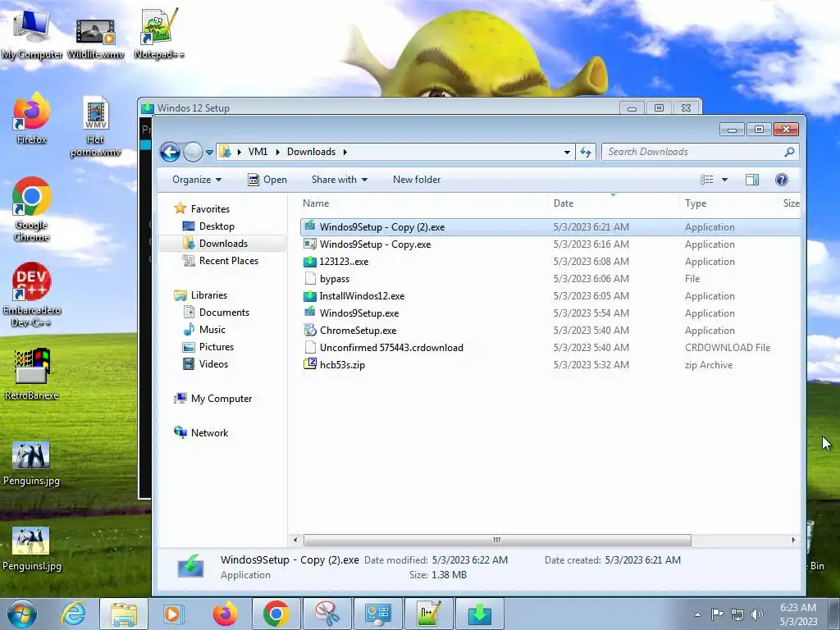Viewport: 840px width, 630px height.
Task: Click VM1 in the address breadcrumb
Action: 258,152
